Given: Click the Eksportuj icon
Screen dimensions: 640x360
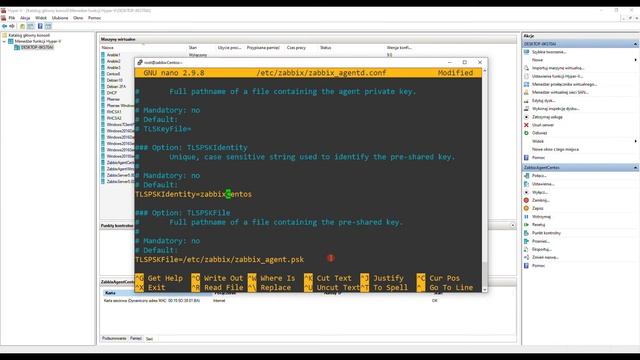Looking at the screenshot, I should tap(526, 249).
